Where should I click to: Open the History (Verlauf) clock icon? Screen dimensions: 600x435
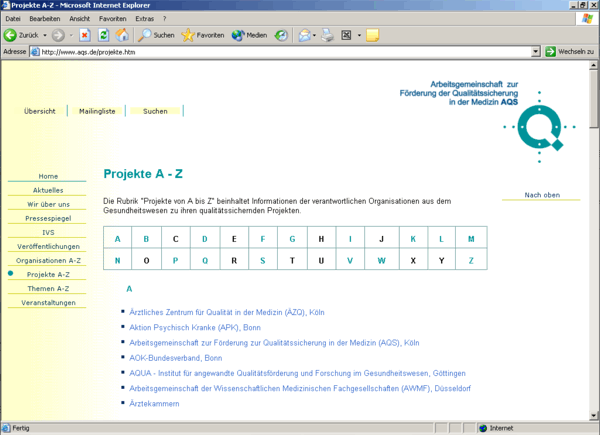281,35
